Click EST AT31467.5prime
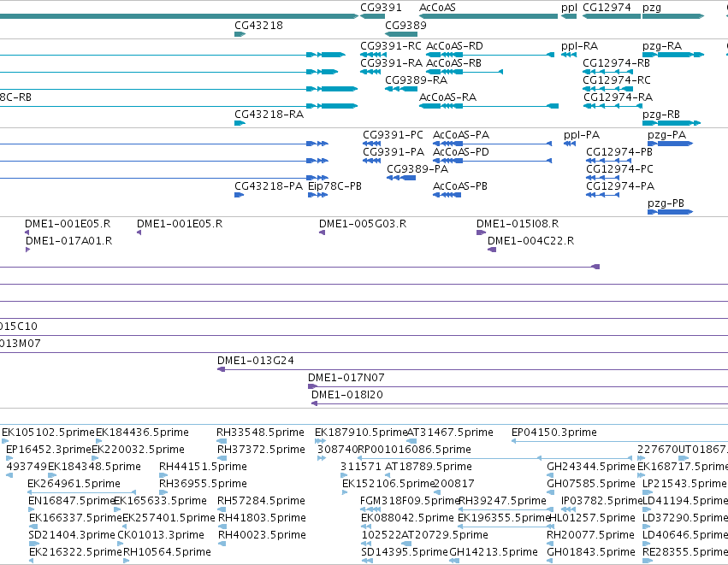This screenshot has height=565, width=728. 411,441
